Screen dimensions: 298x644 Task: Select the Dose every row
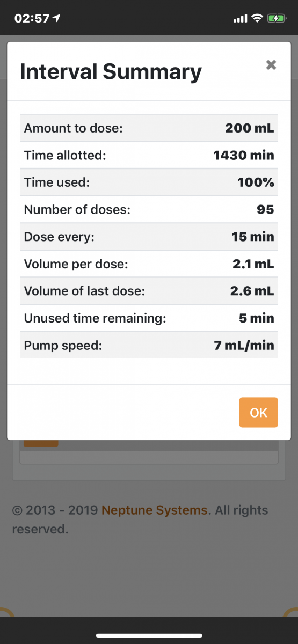click(x=149, y=237)
